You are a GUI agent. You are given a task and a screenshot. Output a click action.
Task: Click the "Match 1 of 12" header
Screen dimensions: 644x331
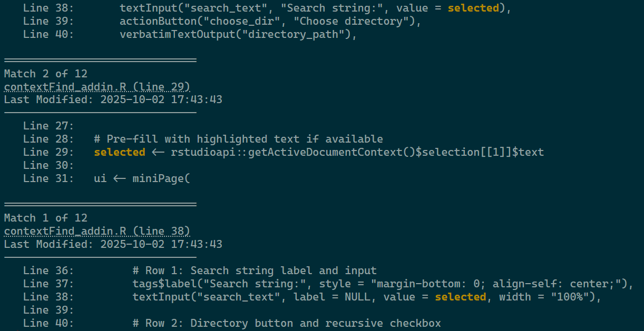[x=46, y=218]
